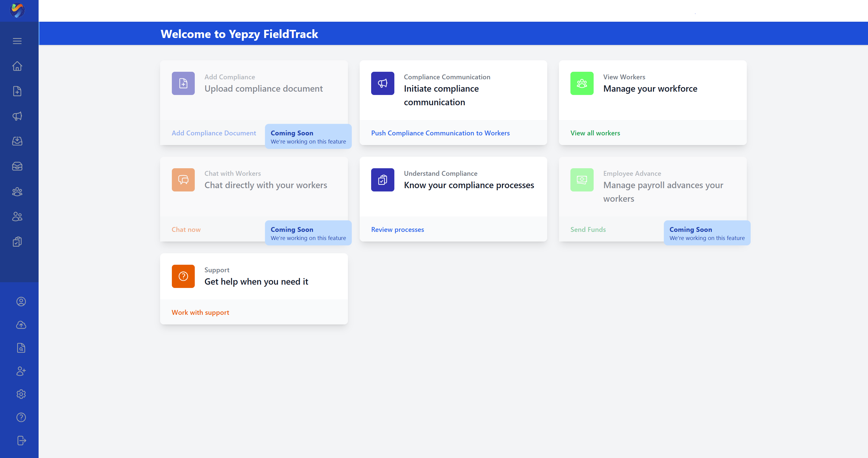Select the add-user icon in the sidebar
The image size is (868, 458).
(x=21, y=371)
